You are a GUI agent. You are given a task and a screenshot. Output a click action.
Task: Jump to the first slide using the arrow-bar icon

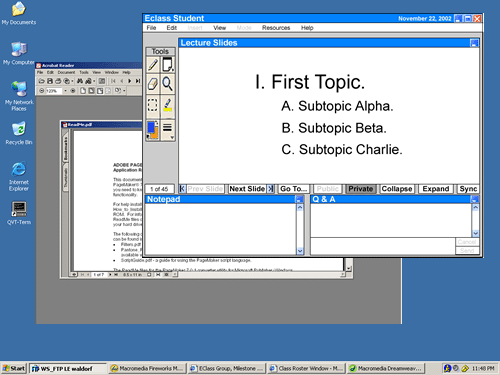tap(182, 189)
